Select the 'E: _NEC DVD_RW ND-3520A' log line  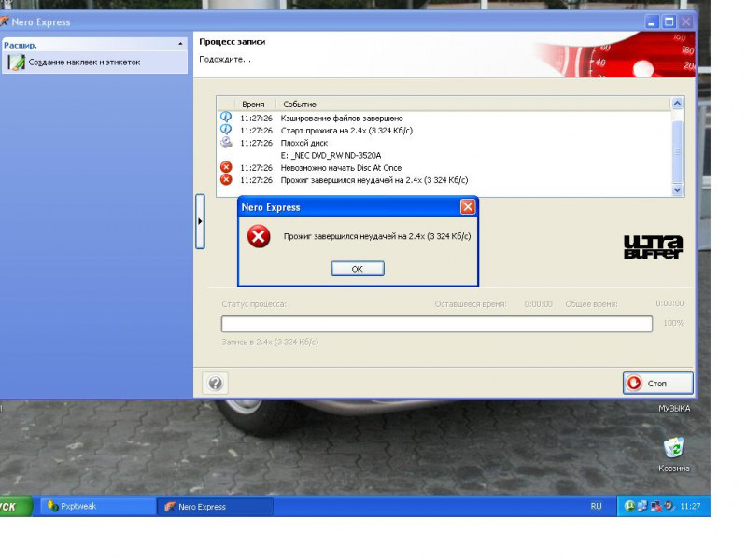331,155
